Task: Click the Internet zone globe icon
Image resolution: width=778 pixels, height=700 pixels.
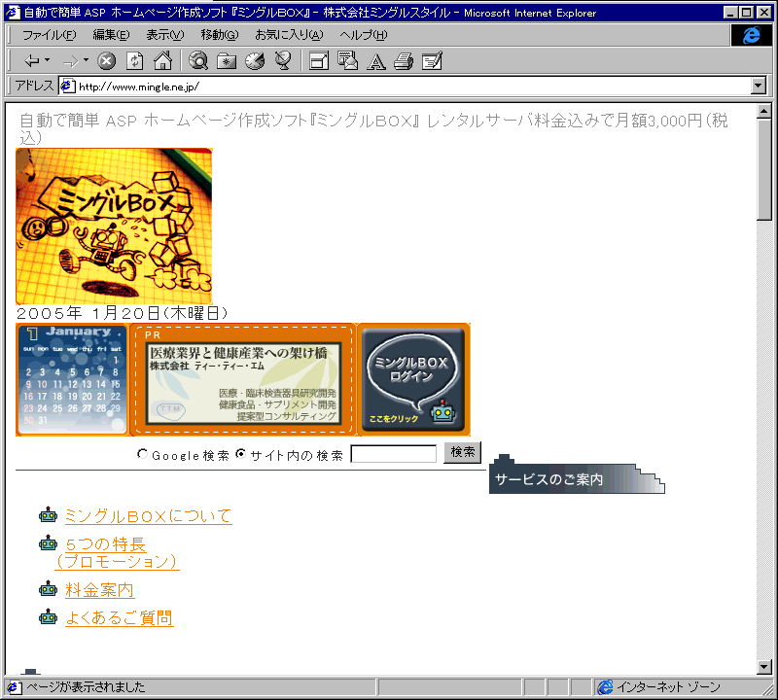Action: click(605, 687)
